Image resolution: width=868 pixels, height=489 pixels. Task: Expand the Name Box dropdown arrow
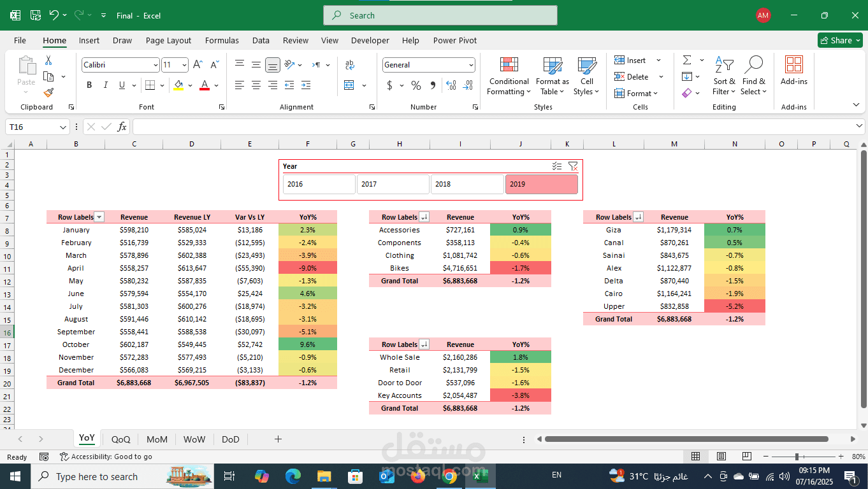click(x=62, y=127)
